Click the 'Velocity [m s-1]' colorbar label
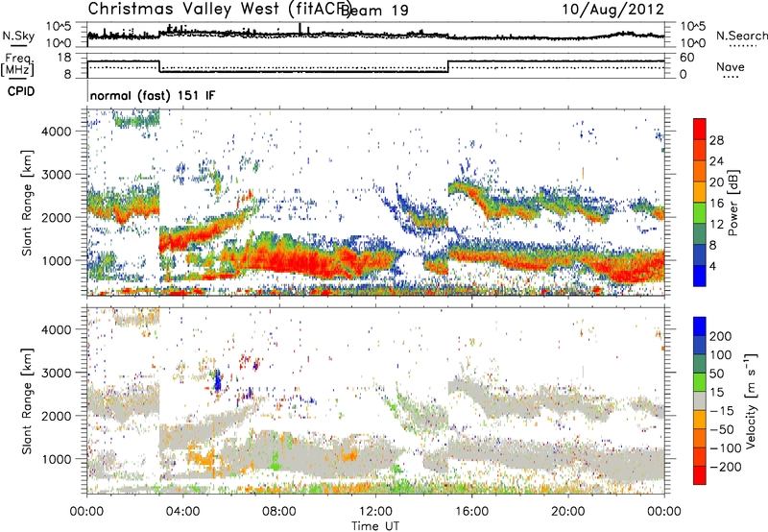Image resolution: width=768 pixels, height=532 pixels. pyautogui.click(x=751, y=400)
